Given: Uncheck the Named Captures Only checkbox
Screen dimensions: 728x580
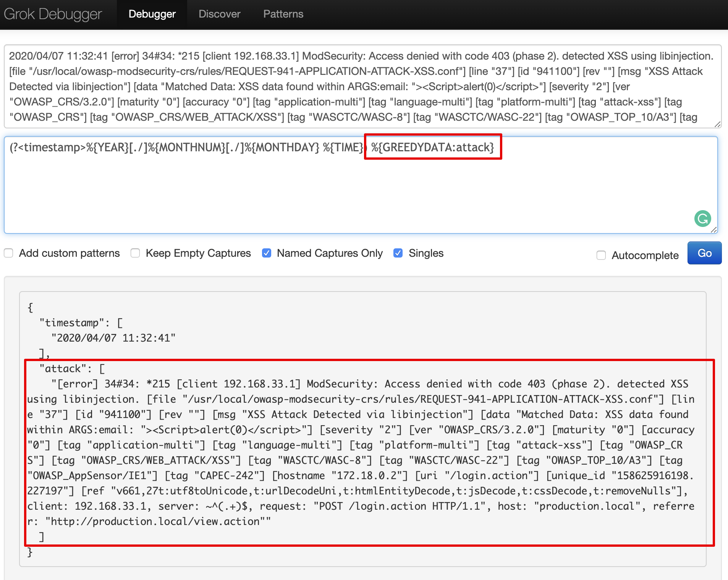Looking at the screenshot, I should [267, 253].
